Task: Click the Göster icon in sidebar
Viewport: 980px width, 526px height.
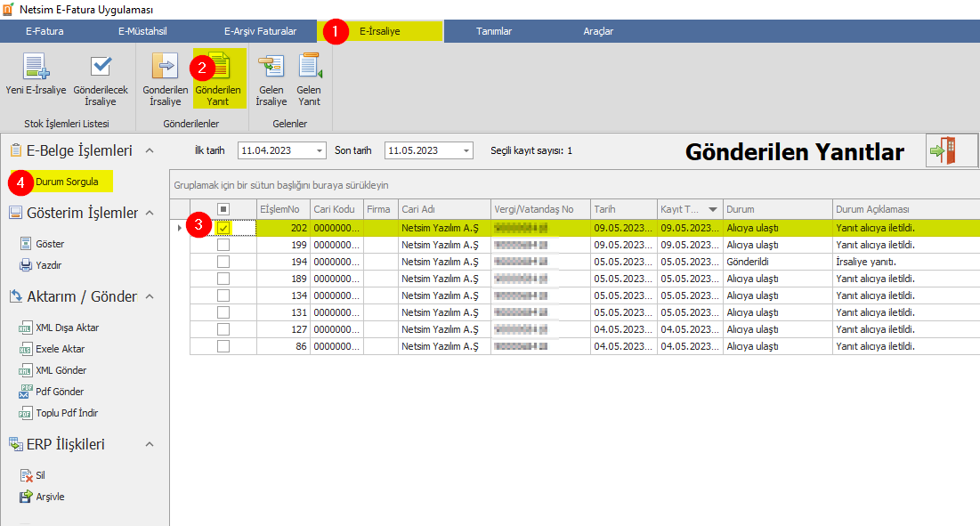Action: pyautogui.click(x=25, y=244)
